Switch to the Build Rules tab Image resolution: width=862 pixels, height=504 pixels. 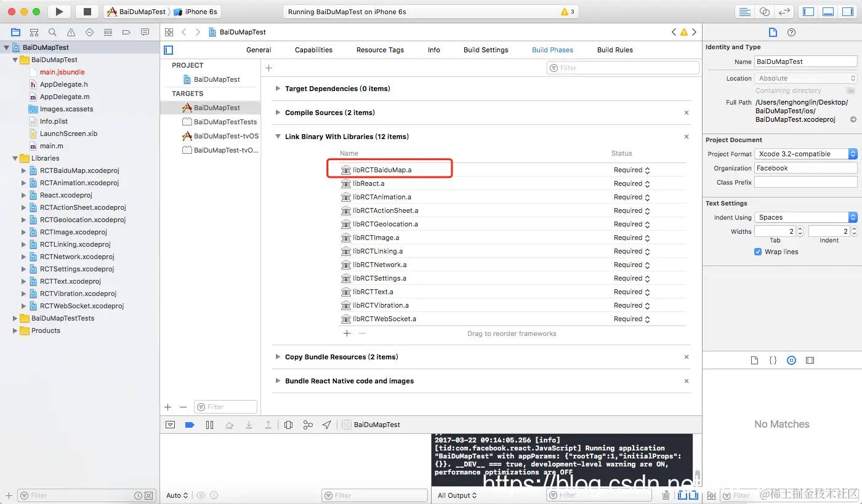[x=615, y=50]
